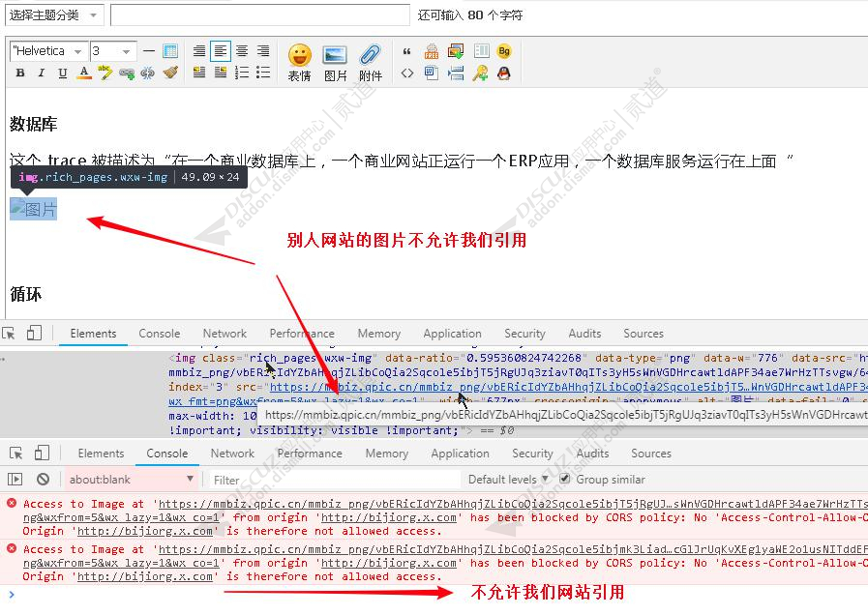Screen dimensions: 868x615
Task: Underline the selected text
Action: pos(63,73)
